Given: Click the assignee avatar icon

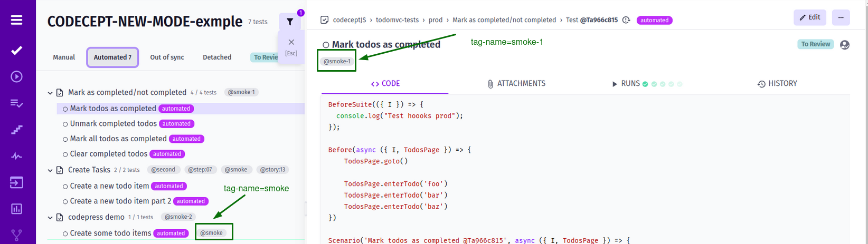Looking at the screenshot, I should click(845, 45).
